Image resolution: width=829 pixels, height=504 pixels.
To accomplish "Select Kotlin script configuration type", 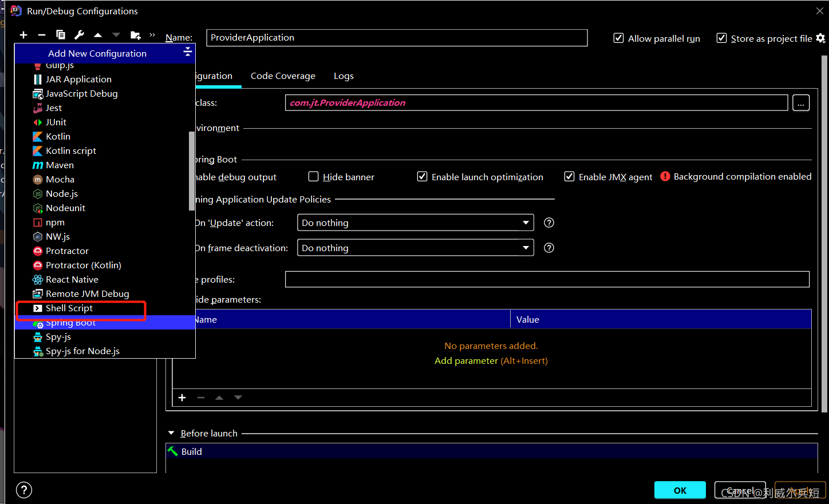I will click(x=105, y=150).
